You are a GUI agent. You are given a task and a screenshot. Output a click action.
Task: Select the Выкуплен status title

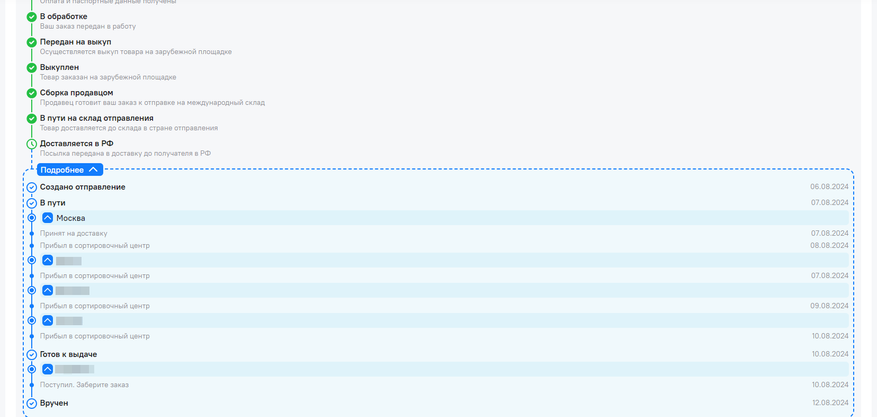(59, 68)
